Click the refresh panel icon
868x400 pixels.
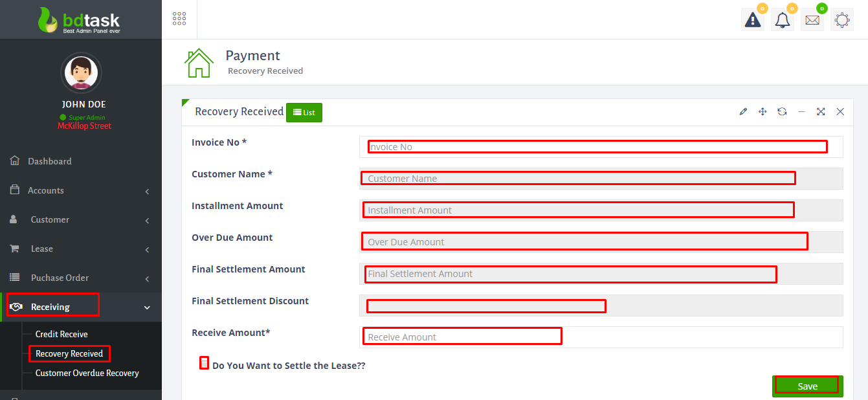click(x=782, y=112)
